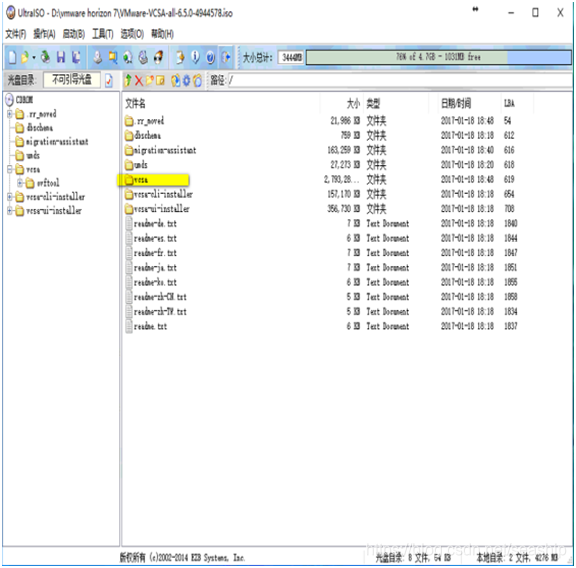Image resolution: width=576 pixels, height=568 pixels.
Task: Click the 不可引导光盘 boot status field
Action: coord(72,80)
